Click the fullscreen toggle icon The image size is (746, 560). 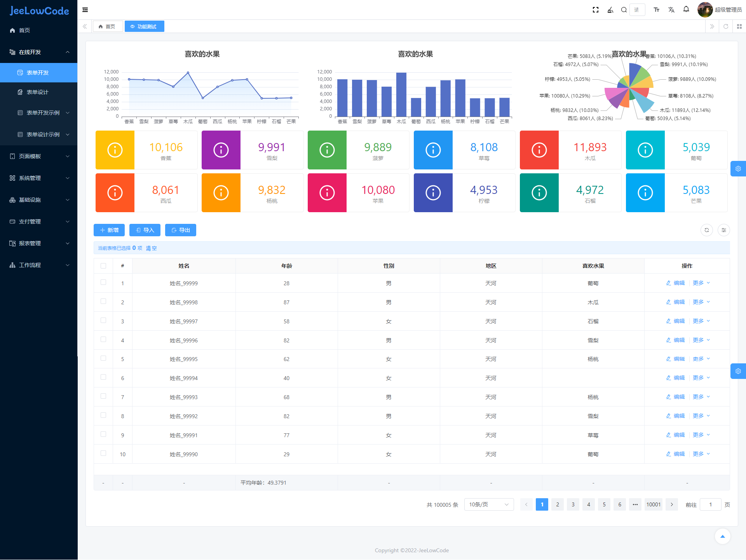click(x=595, y=10)
